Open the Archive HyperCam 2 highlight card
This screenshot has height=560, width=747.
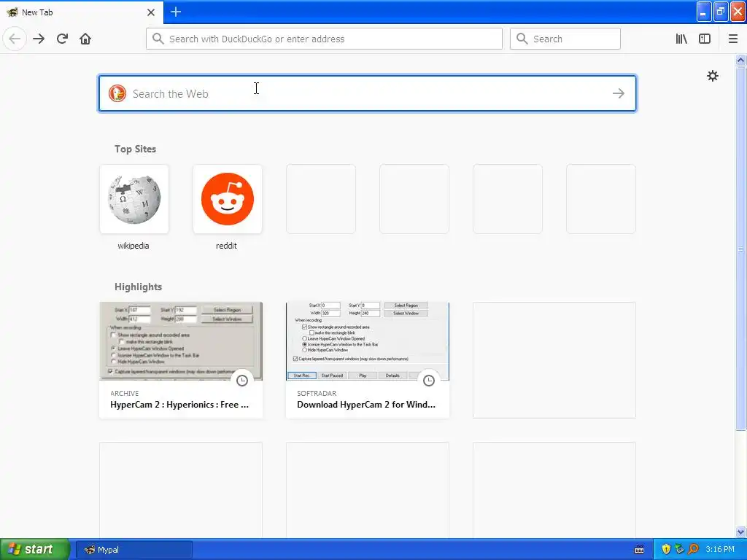click(181, 360)
